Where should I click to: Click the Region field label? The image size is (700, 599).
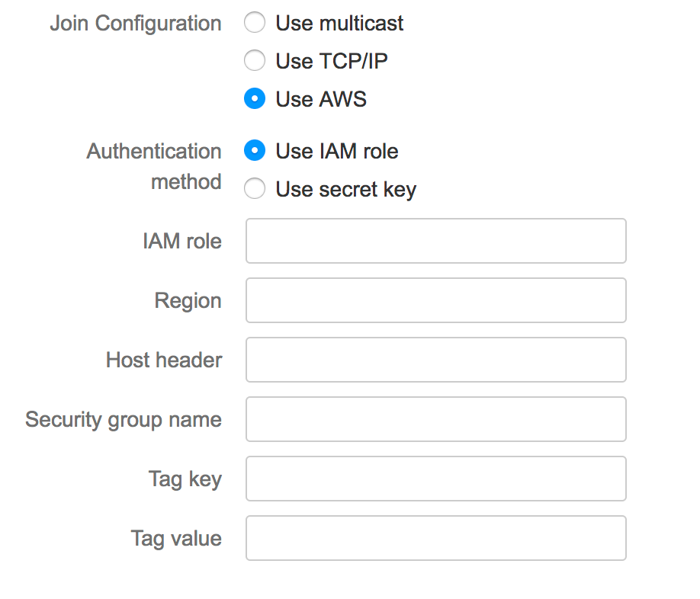tap(188, 301)
